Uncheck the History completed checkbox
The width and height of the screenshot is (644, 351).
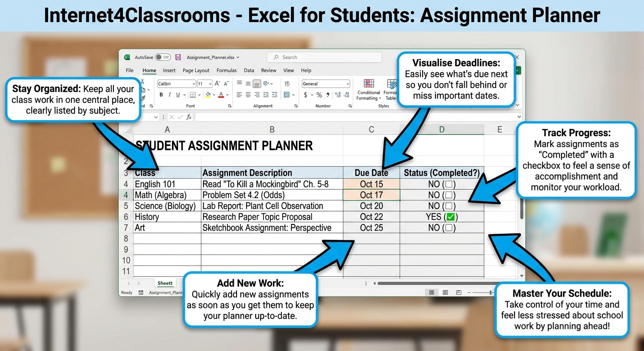pyautogui.click(x=450, y=217)
